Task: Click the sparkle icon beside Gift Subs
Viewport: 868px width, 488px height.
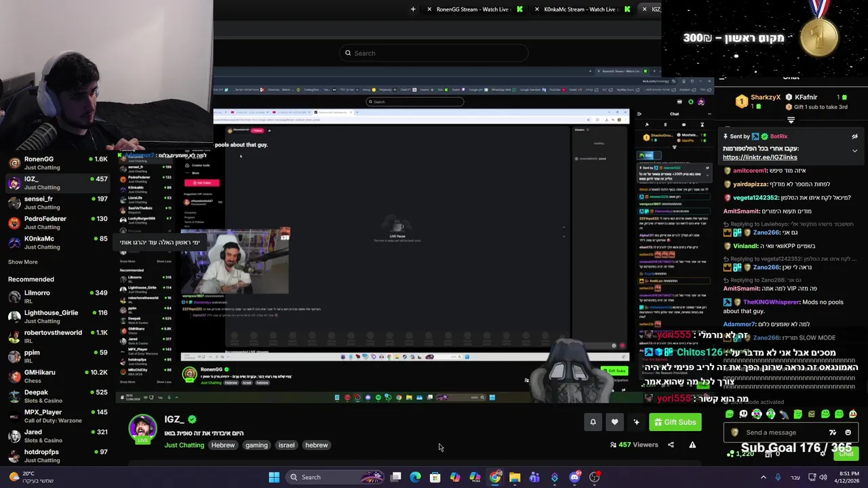Action: point(636,422)
